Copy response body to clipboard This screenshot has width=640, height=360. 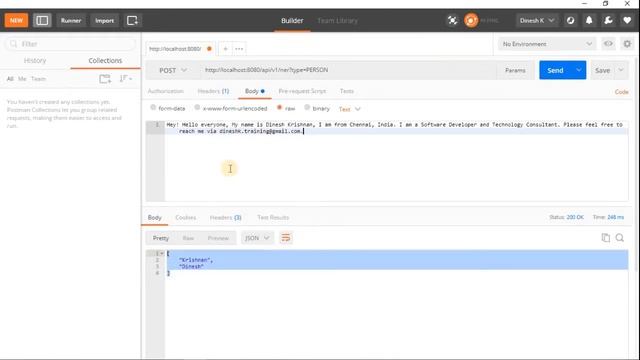[x=606, y=238]
